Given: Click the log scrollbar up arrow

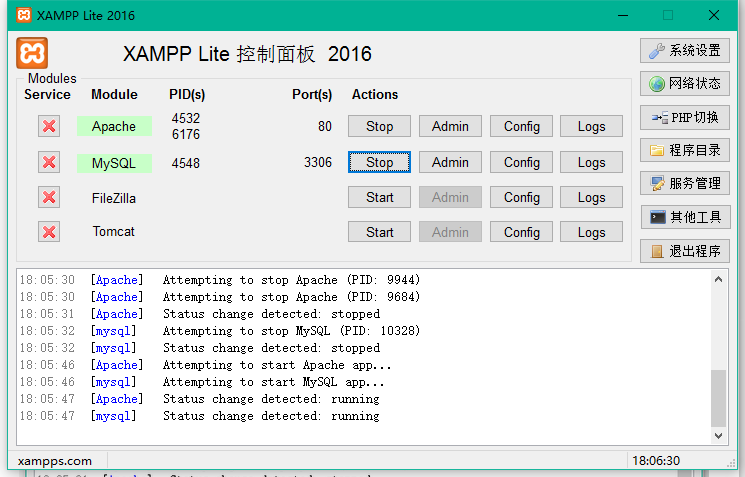Looking at the screenshot, I should tap(718, 279).
